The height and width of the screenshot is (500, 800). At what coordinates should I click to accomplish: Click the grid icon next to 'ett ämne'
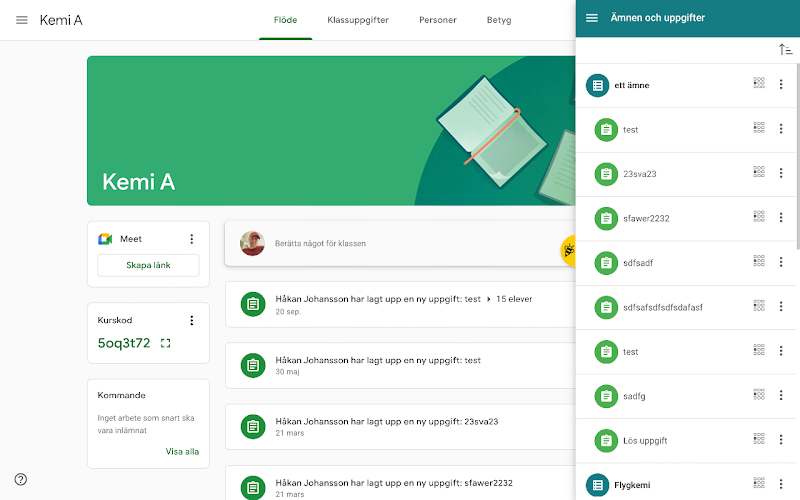click(x=759, y=83)
